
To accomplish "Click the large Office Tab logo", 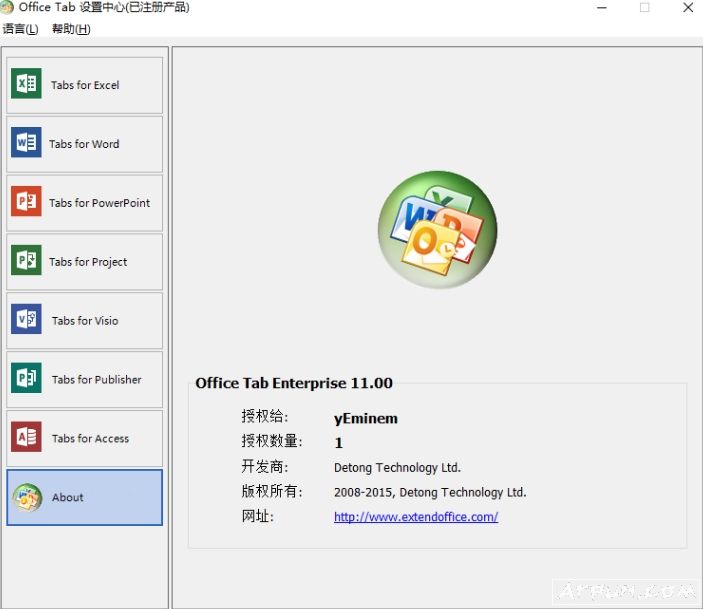I will pyautogui.click(x=438, y=229).
